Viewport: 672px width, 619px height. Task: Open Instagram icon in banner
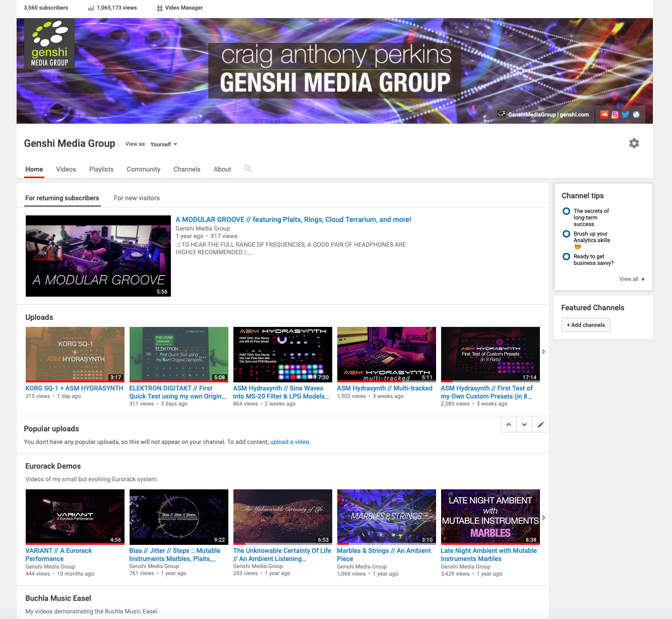[615, 115]
